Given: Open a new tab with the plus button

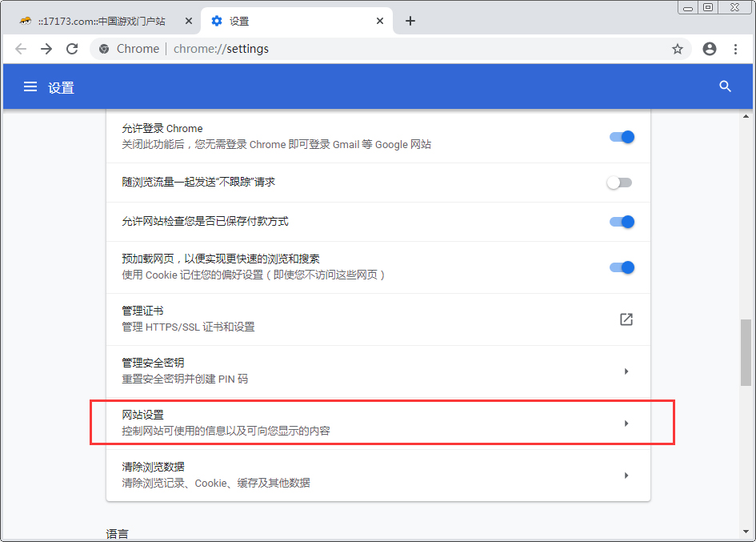Looking at the screenshot, I should point(410,21).
